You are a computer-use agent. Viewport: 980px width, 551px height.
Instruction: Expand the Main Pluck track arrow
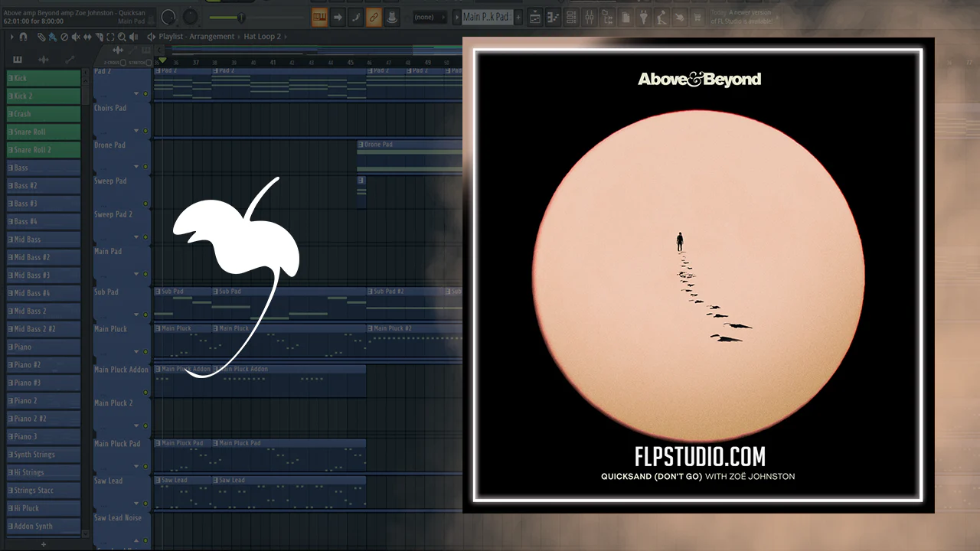tap(136, 351)
